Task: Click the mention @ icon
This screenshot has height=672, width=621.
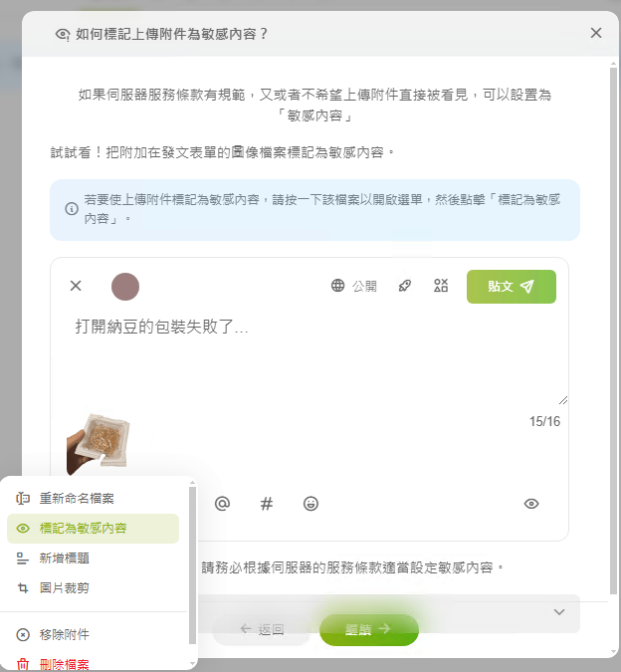Action: [x=222, y=503]
